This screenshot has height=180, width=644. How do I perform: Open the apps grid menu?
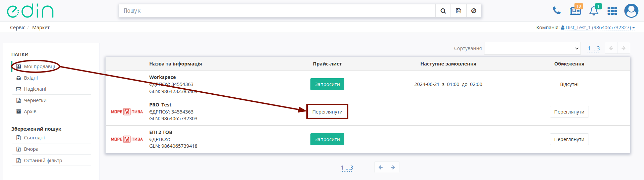point(612,11)
